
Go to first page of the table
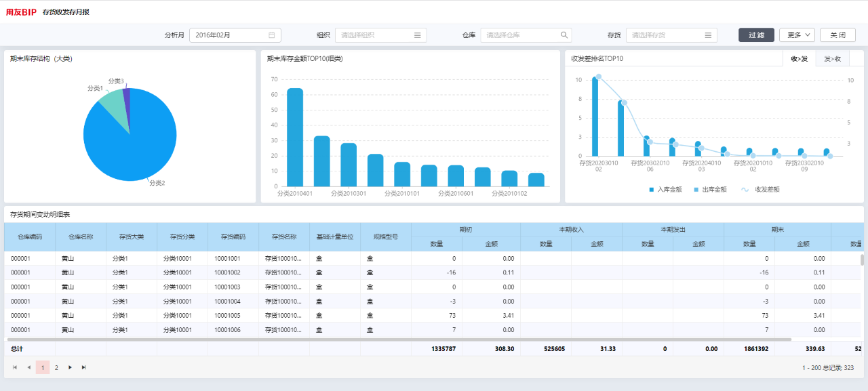click(x=15, y=367)
